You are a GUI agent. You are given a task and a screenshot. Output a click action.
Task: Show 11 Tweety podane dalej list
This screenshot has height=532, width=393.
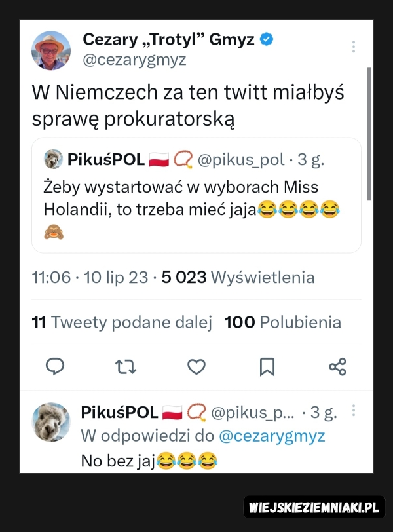[x=122, y=322]
